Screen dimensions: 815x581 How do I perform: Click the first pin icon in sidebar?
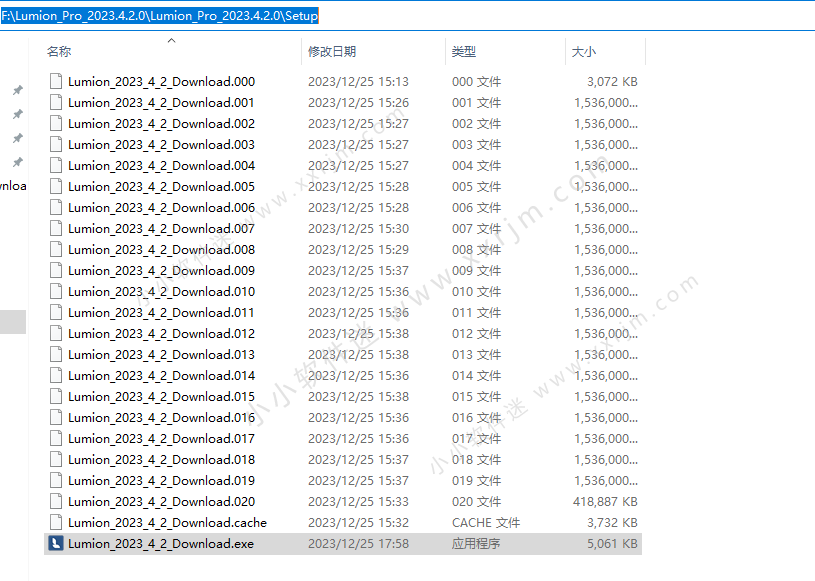tap(17, 90)
